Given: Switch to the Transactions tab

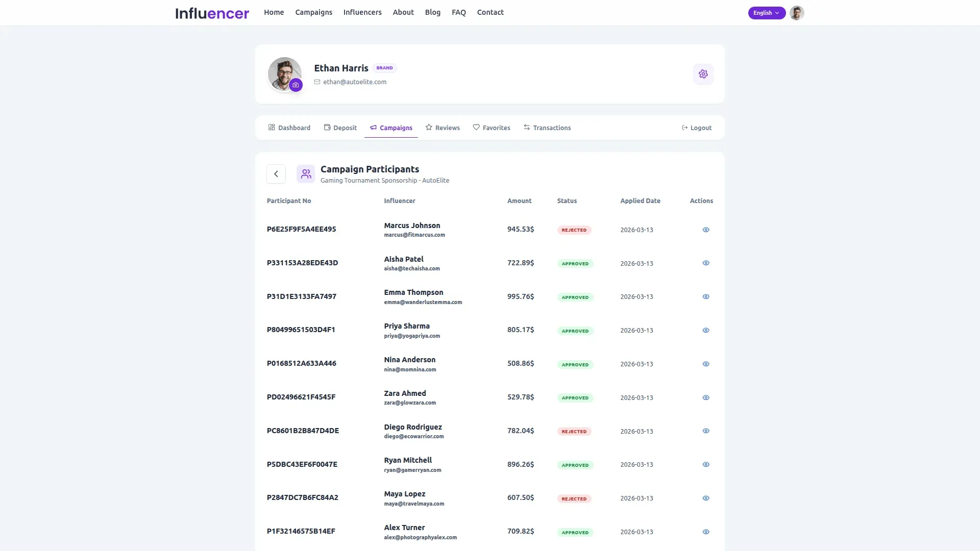Looking at the screenshot, I should (547, 128).
